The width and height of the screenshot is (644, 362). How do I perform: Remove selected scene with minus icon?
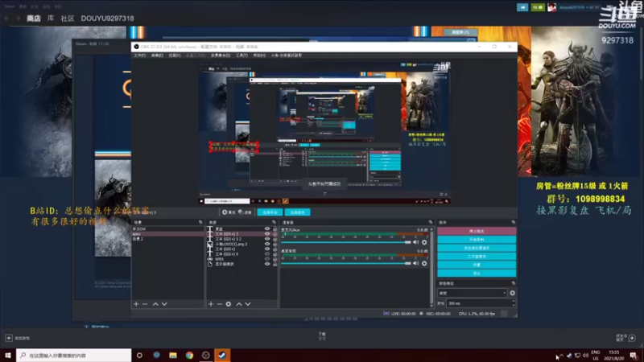click(145, 304)
